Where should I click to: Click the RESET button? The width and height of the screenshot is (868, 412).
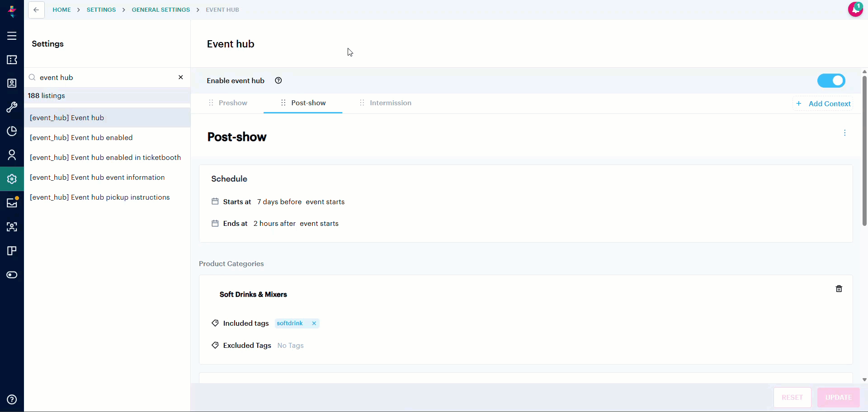pyautogui.click(x=792, y=398)
